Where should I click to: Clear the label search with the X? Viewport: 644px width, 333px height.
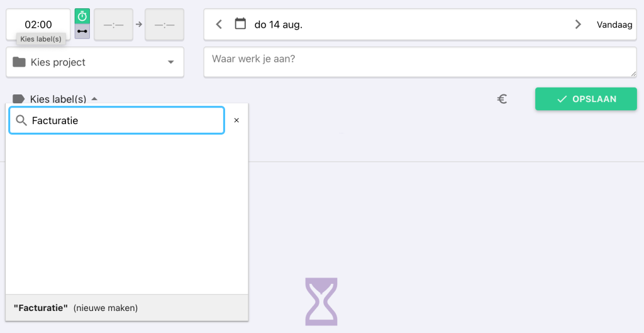(236, 120)
